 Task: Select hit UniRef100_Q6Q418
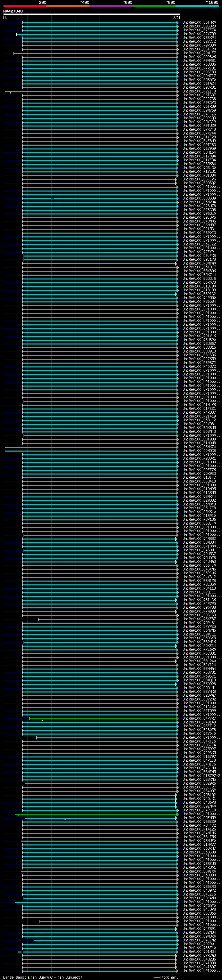pyautogui.click(x=199, y=481)
